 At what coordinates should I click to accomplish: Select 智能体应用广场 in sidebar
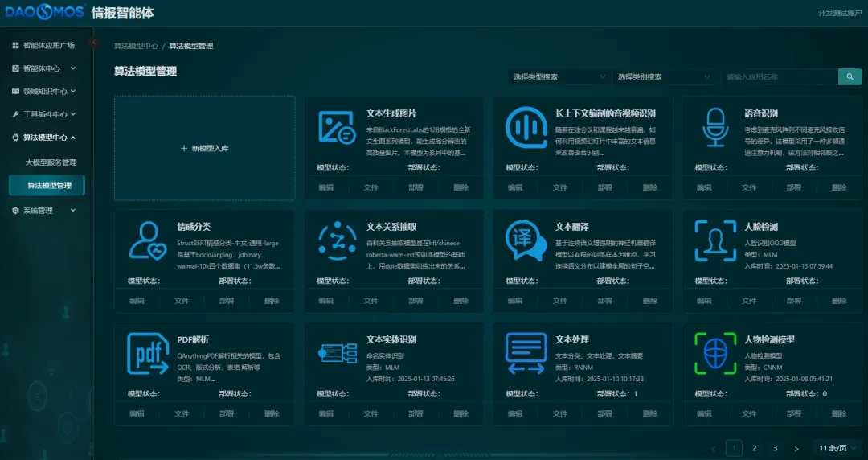pos(48,46)
